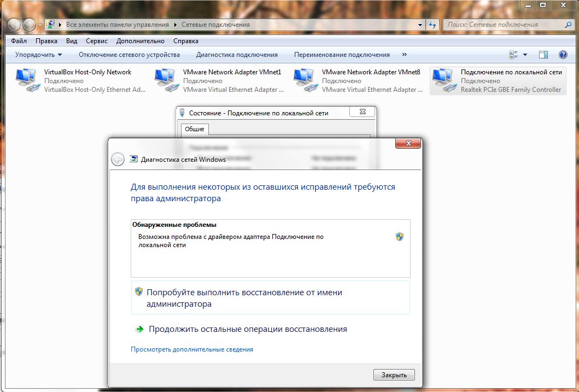This screenshot has height=392, width=579.
Task: Click the search magnifier icon
Action: 568,25
